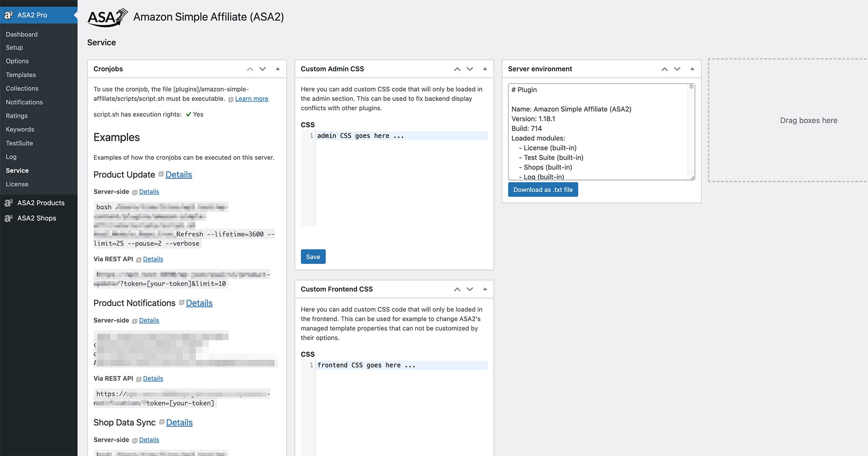Open Via REST API Details under Product Notifications
Viewport: 868px width, 456px height.
(x=153, y=379)
